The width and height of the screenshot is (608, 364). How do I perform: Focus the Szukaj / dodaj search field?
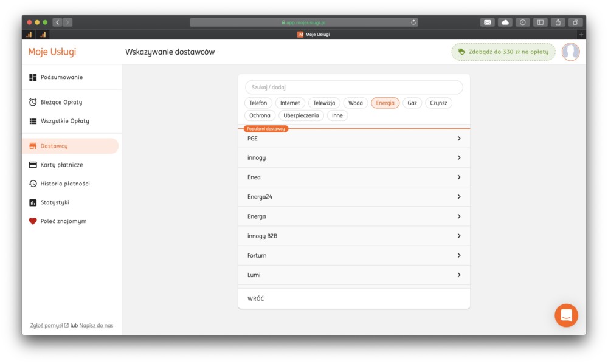(x=354, y=88)
